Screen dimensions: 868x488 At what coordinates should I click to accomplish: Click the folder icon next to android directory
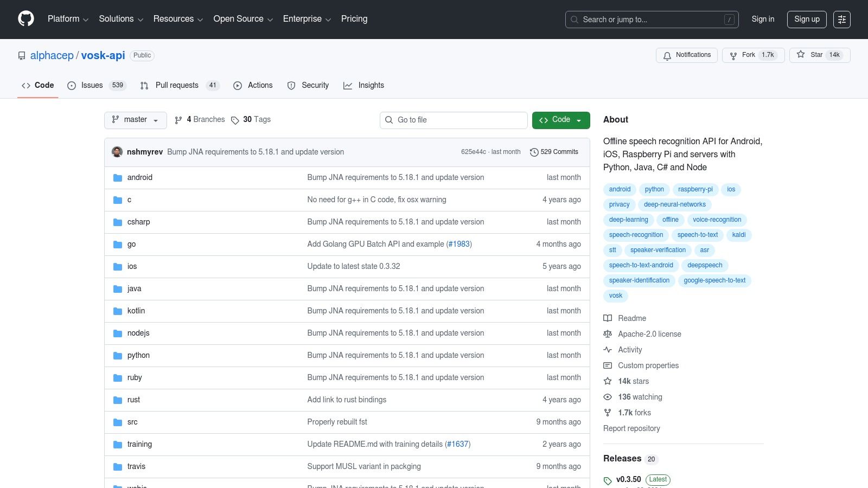118,177
